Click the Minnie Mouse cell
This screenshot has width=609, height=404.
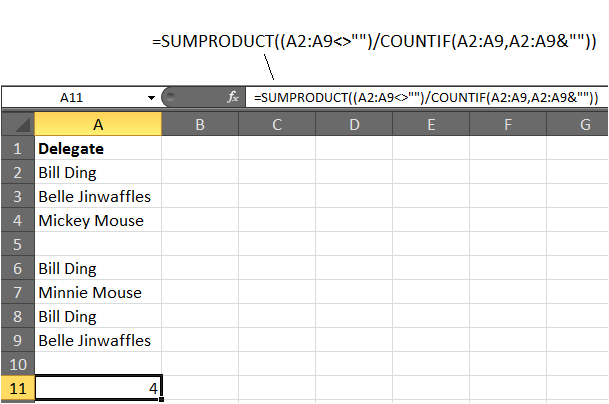(98, 292)
